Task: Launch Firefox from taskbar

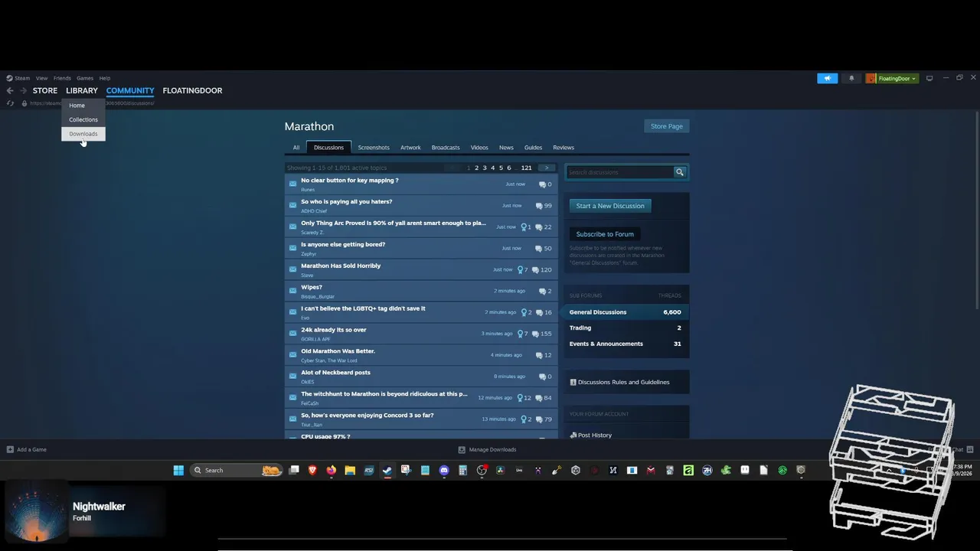Action: click(x=331, y=470)
